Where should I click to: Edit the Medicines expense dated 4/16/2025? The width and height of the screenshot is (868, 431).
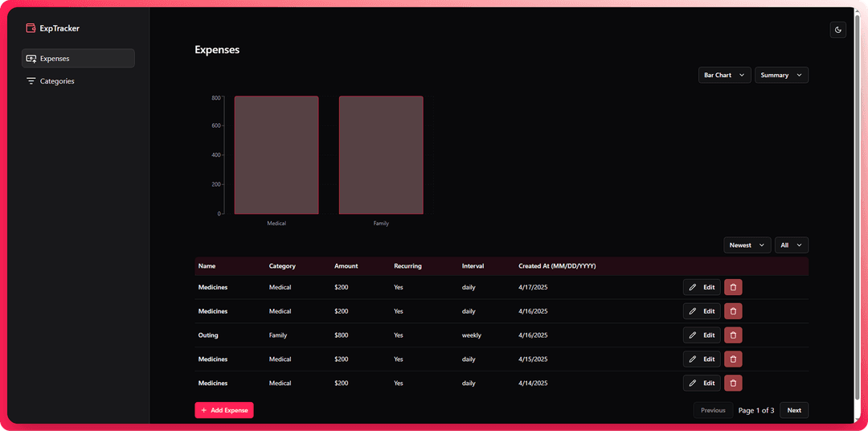(x=702, y=311)
